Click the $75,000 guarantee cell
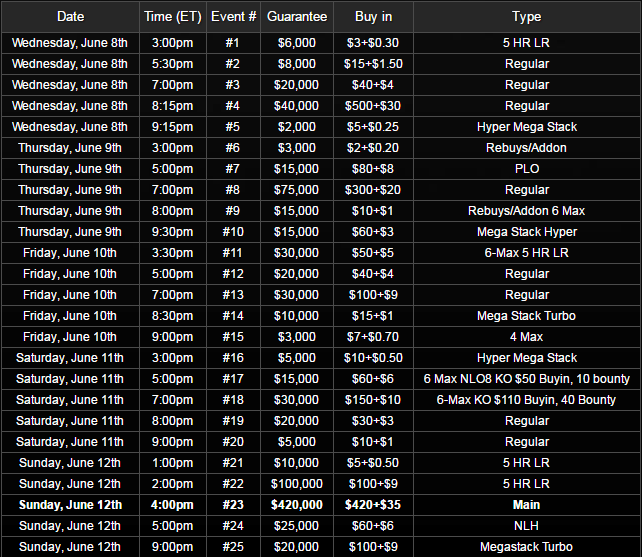This screenshot has width=642, height=557. (x=295, y=190)
